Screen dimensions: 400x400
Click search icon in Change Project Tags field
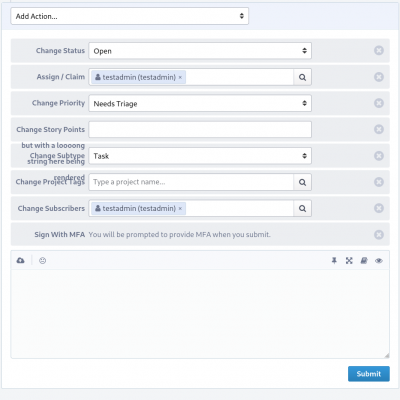302,182
